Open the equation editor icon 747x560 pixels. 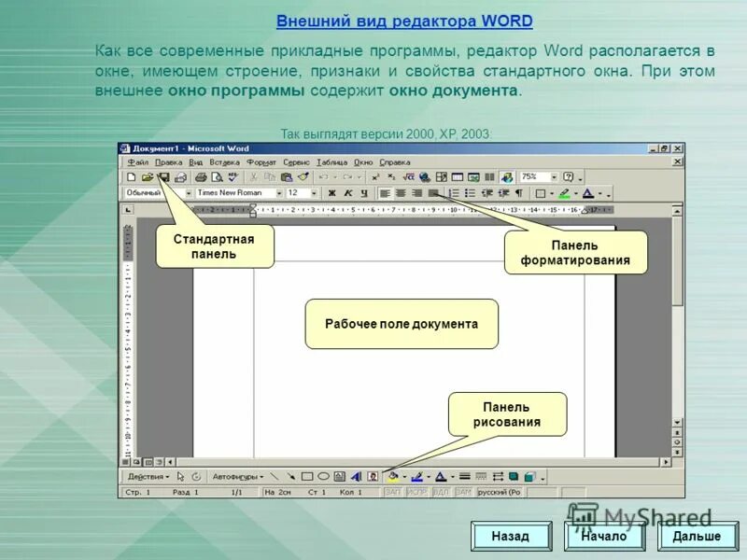pos(408,177)
